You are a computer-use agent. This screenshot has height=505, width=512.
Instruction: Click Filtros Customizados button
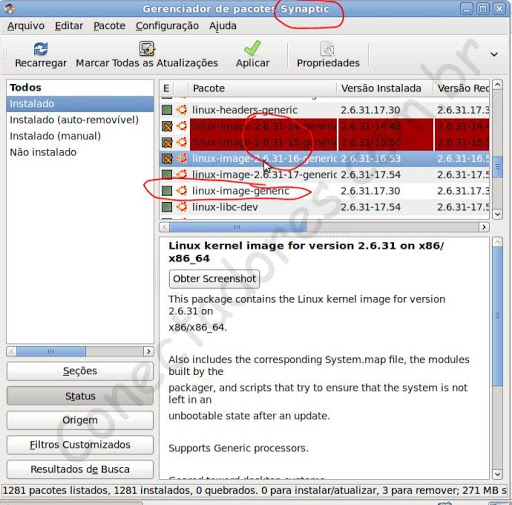point(80,445)
